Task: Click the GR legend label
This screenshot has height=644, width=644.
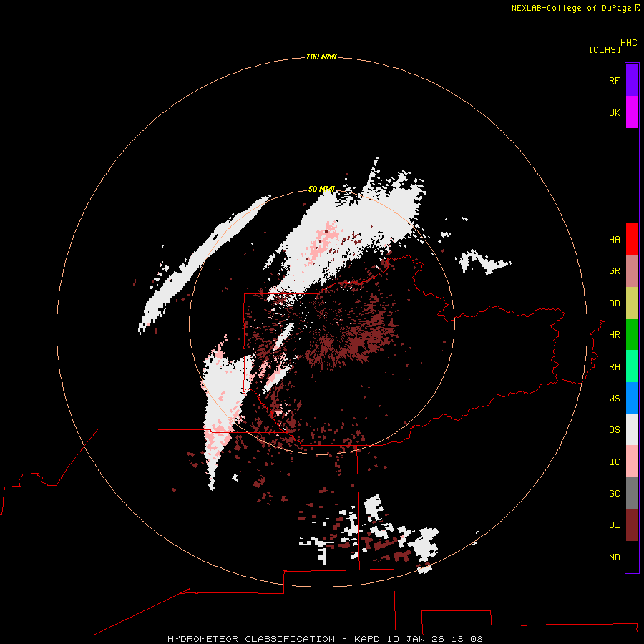Action: pyautogui.click(x=614, y=271)
